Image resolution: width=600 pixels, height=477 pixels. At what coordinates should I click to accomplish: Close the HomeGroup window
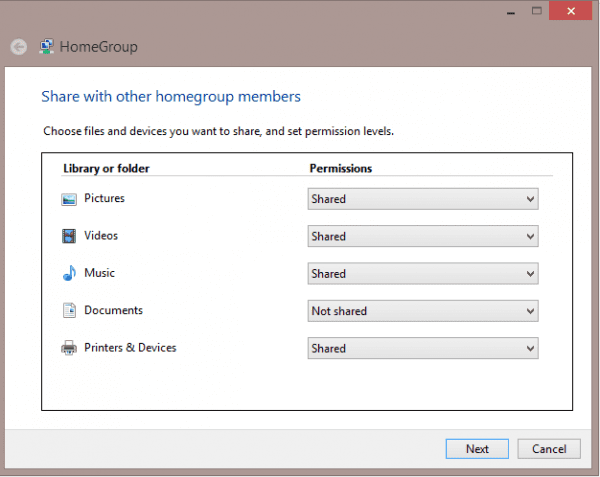pos(571,11)
